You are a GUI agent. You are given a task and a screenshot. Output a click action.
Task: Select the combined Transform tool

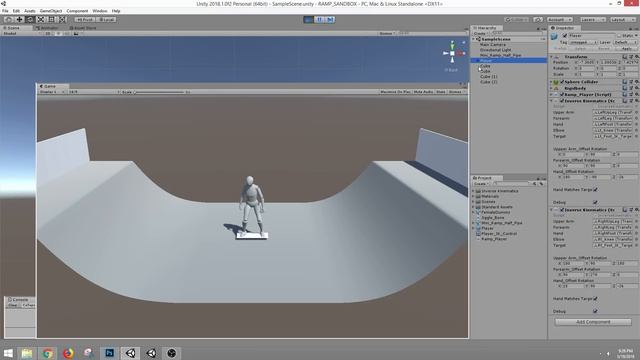point(62,20)
